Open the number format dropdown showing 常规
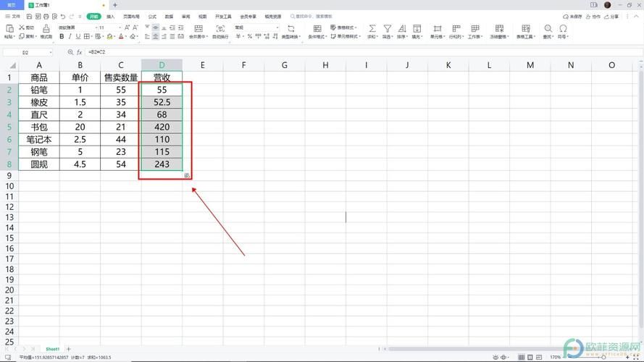The height and width of the screenshot is (362, 644). [277, 28]
